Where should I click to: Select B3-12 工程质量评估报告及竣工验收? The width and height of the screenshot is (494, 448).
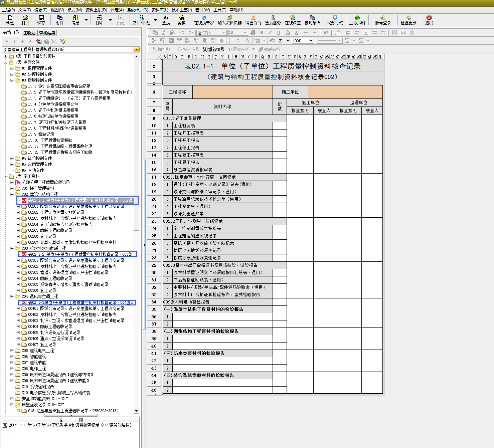click(60, 152)
